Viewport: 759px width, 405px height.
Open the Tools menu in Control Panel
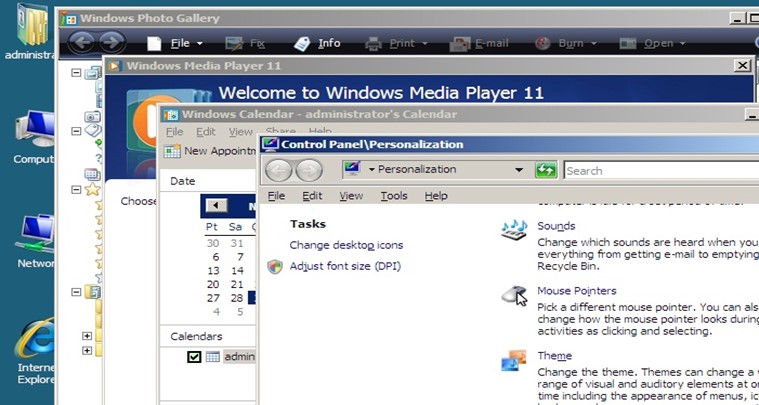[393, 196]
